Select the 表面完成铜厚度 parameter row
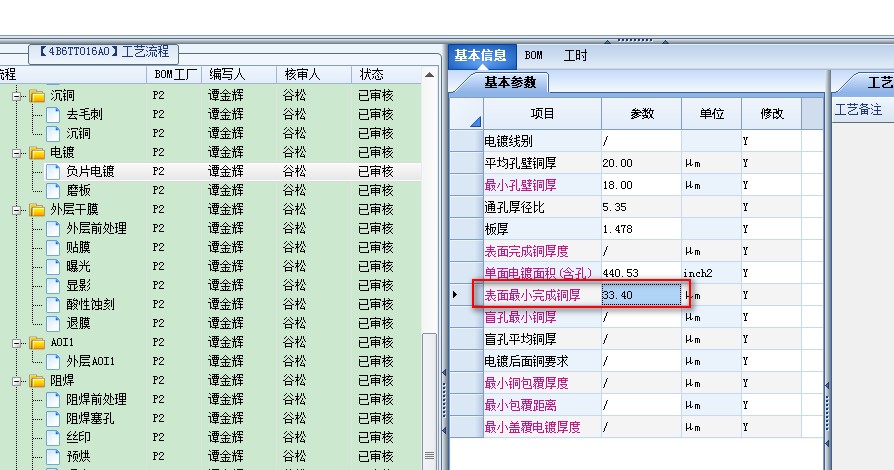The height and width of the screenshot is (470, 894). tap(636, 251)
